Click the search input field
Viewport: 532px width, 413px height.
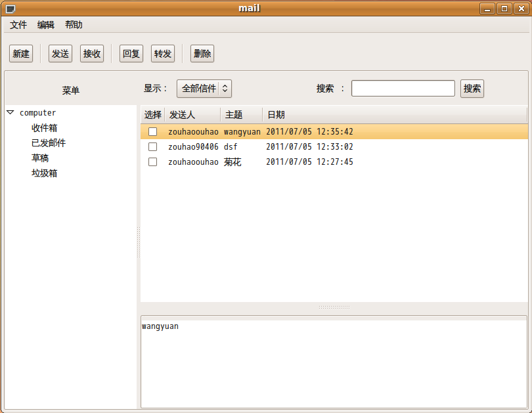pyautogui.click(x=403, y=89)
